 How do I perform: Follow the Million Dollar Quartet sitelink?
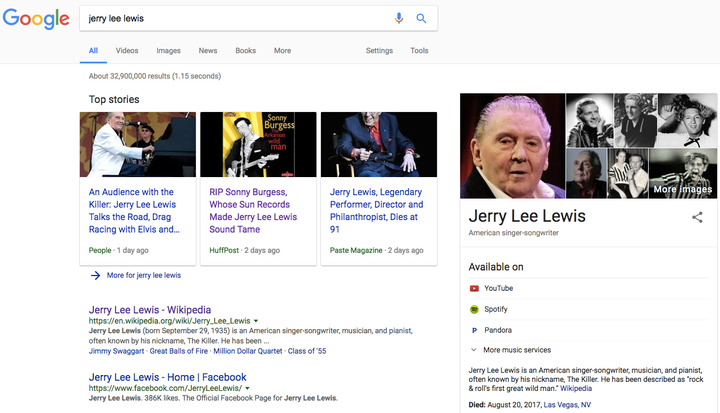coord(248,351)
